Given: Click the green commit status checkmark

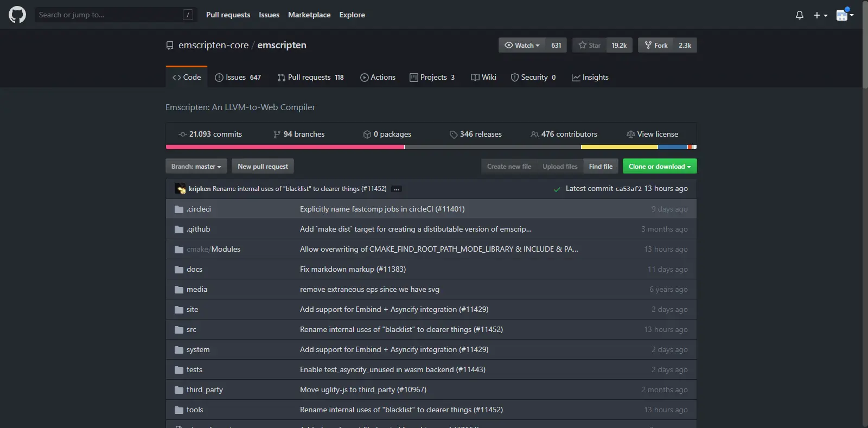Looking at the screenshot, I should pos(557,189).
